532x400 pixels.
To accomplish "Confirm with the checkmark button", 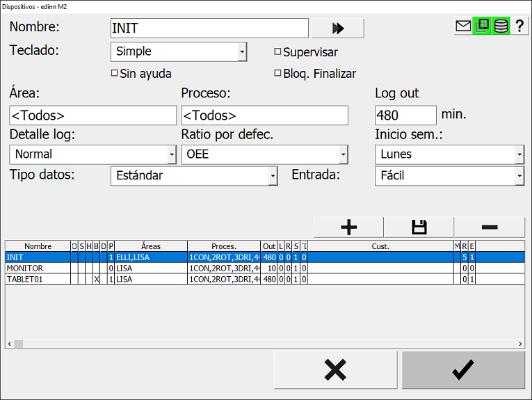I will coord(463,370).
